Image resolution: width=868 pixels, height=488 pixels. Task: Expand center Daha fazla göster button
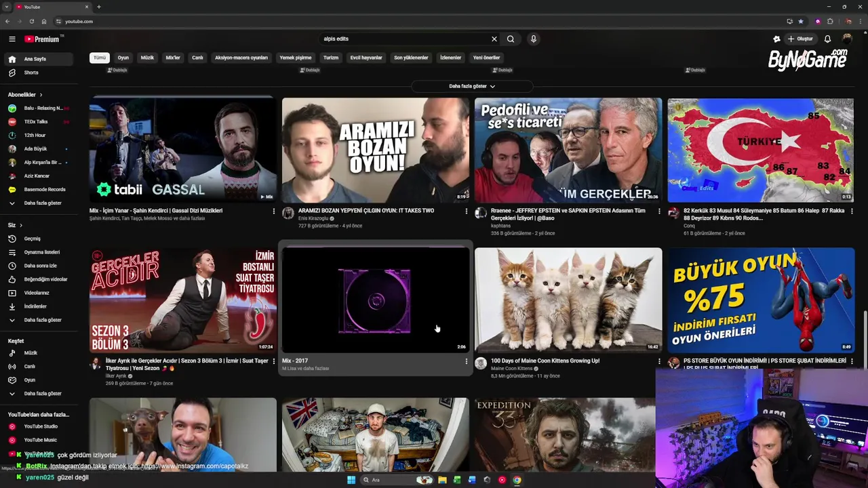click(472, 86)
